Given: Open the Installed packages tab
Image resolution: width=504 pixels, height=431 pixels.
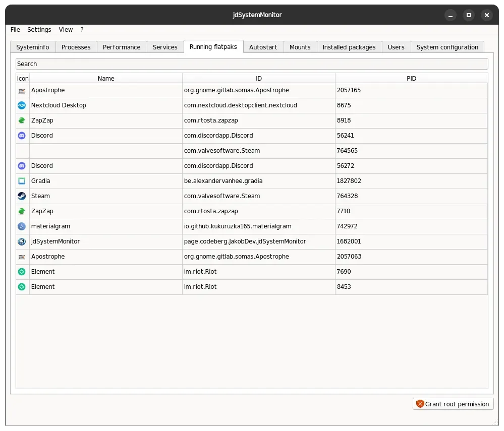Looking at the screenshot, I should coord(349,47).
